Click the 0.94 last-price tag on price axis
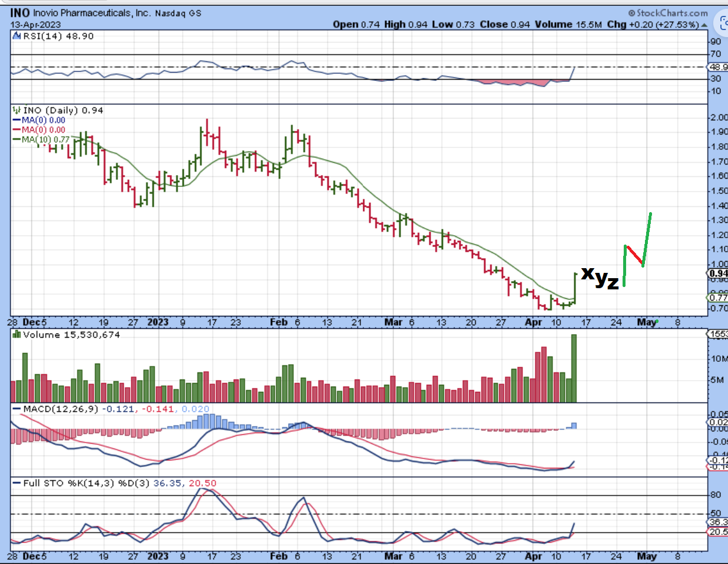The width and height of the screenshot is (728, 564). [717, 273]
